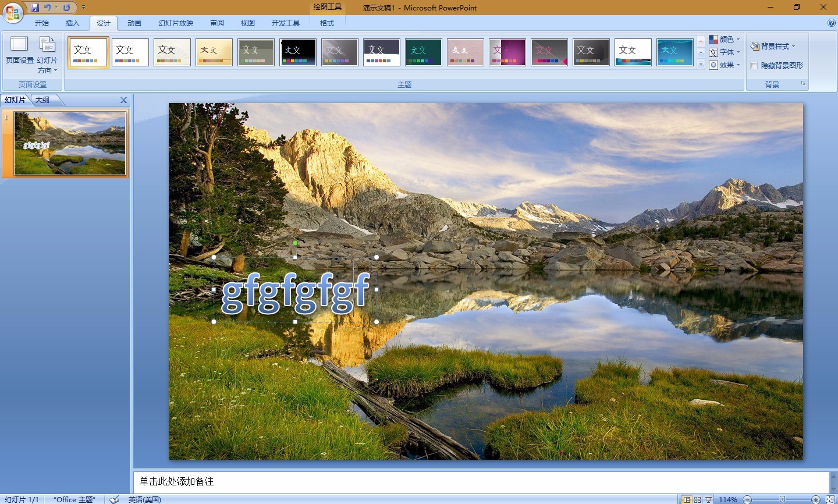
Task: Apply the first white Office theme
Action: coord(88,52)
